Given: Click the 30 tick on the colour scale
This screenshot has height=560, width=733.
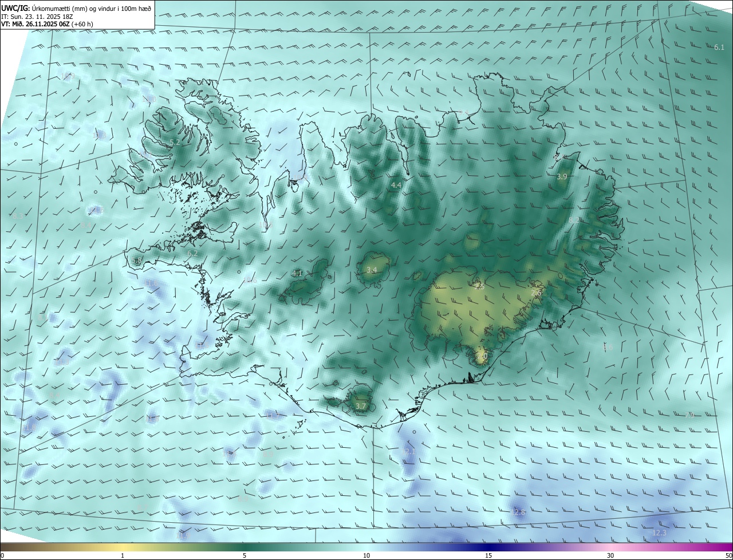Looking at the screenshot, I should pos(610,555).
